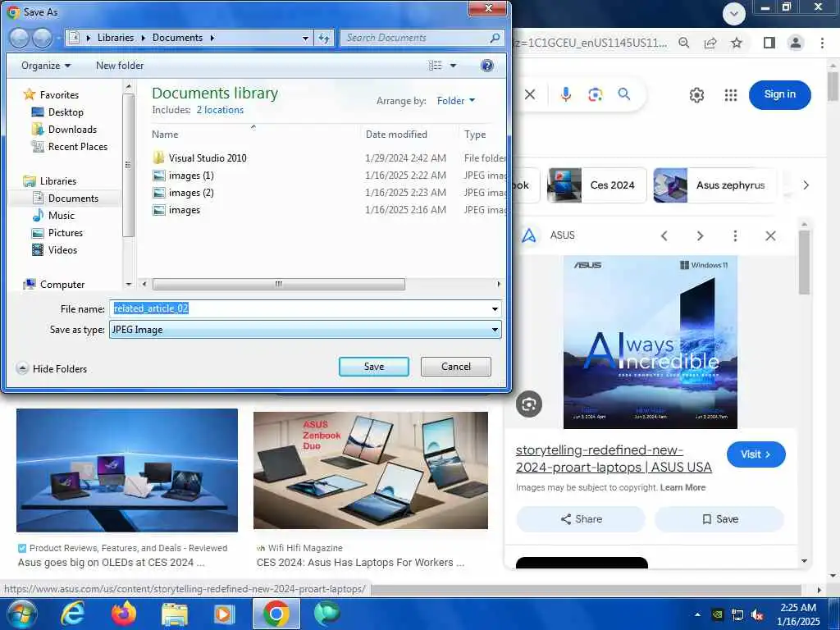
Task: Click the share page icon in Chrome address bar
Action: pyautogui.click(x=710, y=43)
